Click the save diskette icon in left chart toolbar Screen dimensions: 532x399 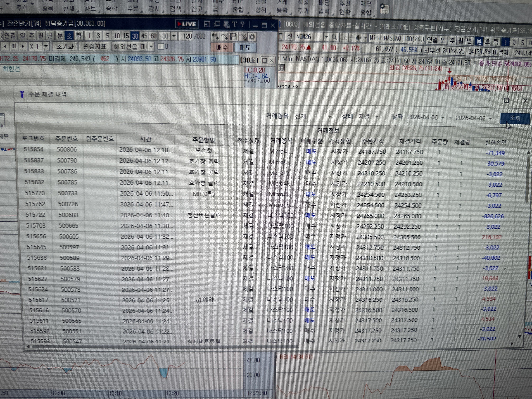click(x=234, y=37)
